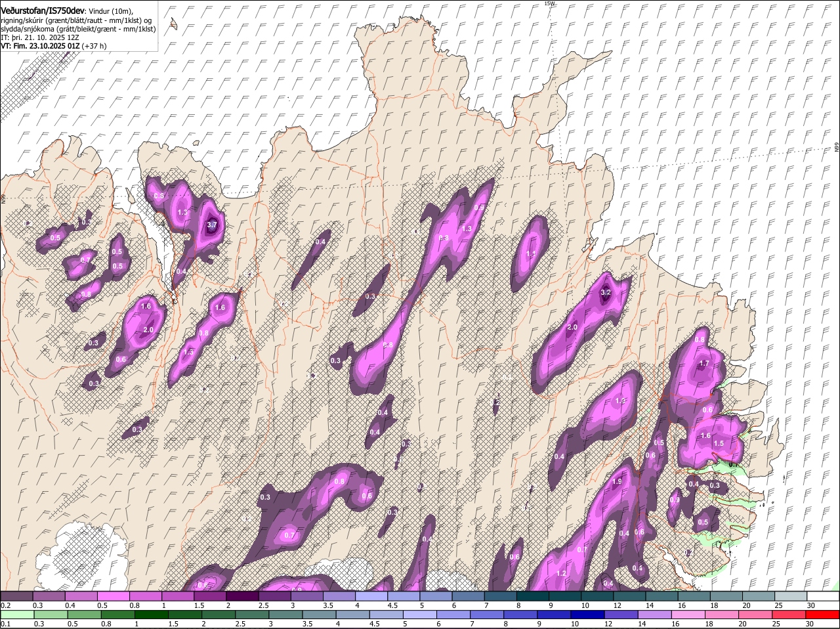Click the 1.2 precipitation value on the map

(x=561, y=573)
